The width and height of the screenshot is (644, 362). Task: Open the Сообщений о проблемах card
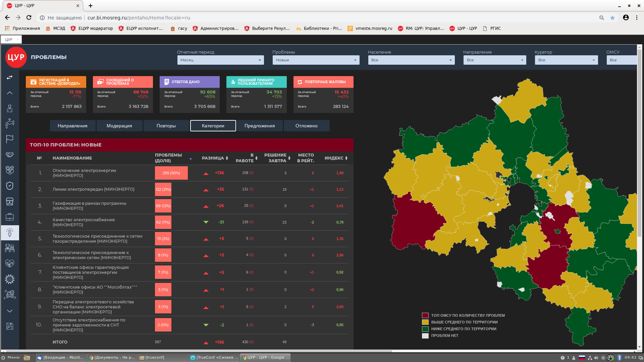click(x=123, y=95)
